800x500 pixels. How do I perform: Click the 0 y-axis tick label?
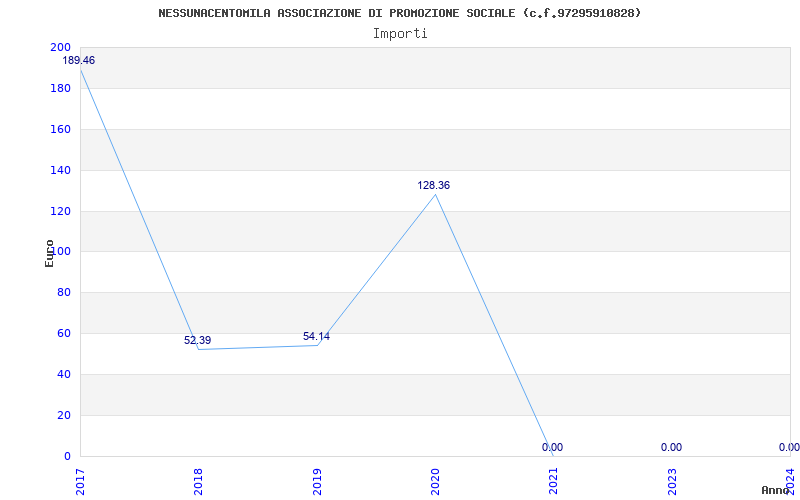67,456
